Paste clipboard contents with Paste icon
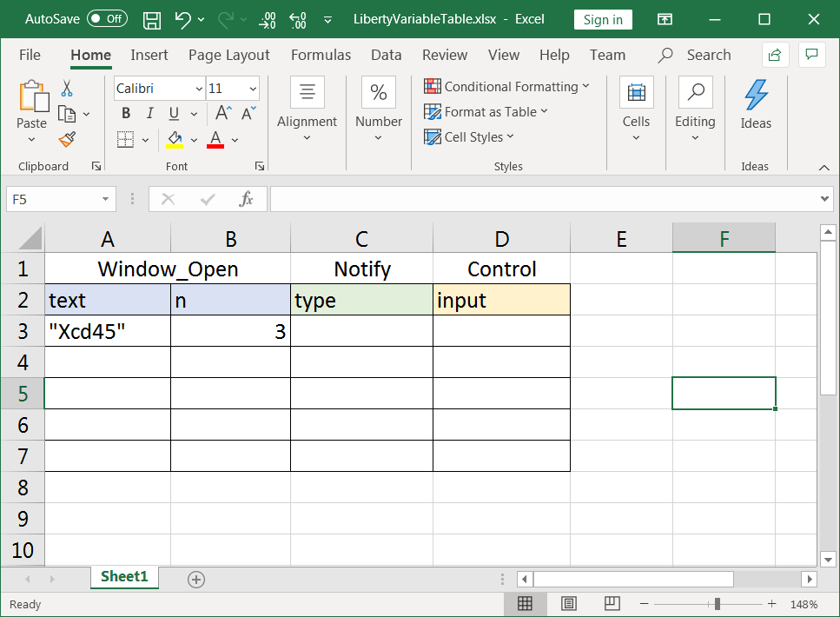The image size is (840, 617). point(33,96)
